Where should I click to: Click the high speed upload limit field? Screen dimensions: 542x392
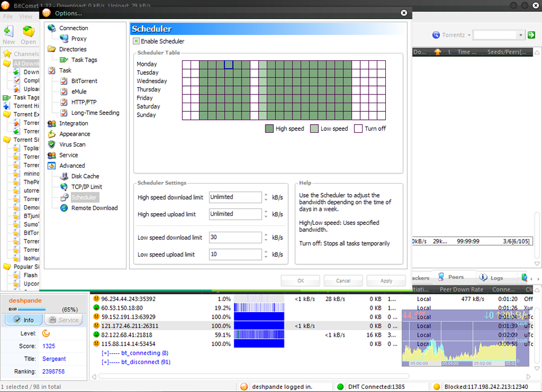(235, 214)
